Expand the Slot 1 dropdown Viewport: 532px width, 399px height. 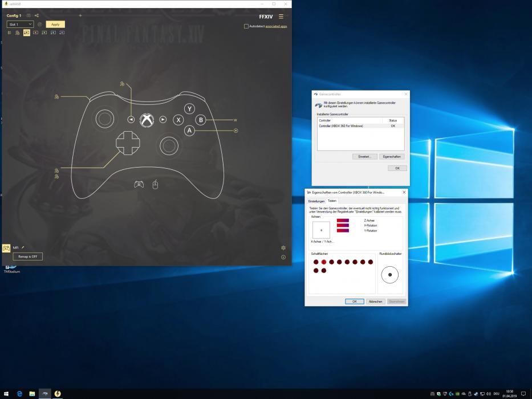tap(21, 25)
